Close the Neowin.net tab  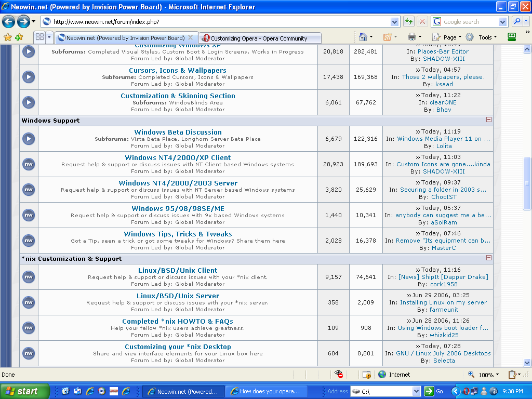[191, 37]
